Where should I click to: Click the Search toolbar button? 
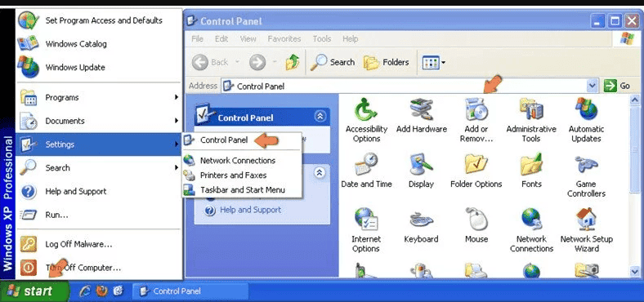click(x=333, y=62)
